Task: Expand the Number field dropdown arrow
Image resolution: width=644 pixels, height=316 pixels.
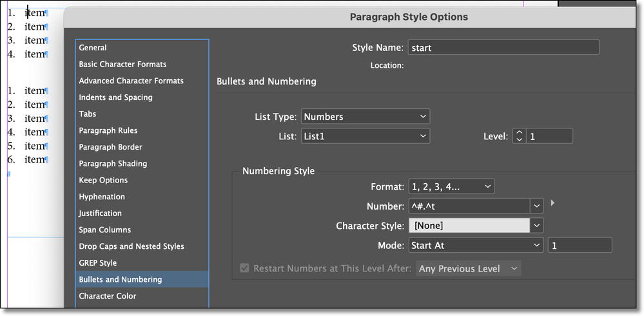Action: point(536,206)
